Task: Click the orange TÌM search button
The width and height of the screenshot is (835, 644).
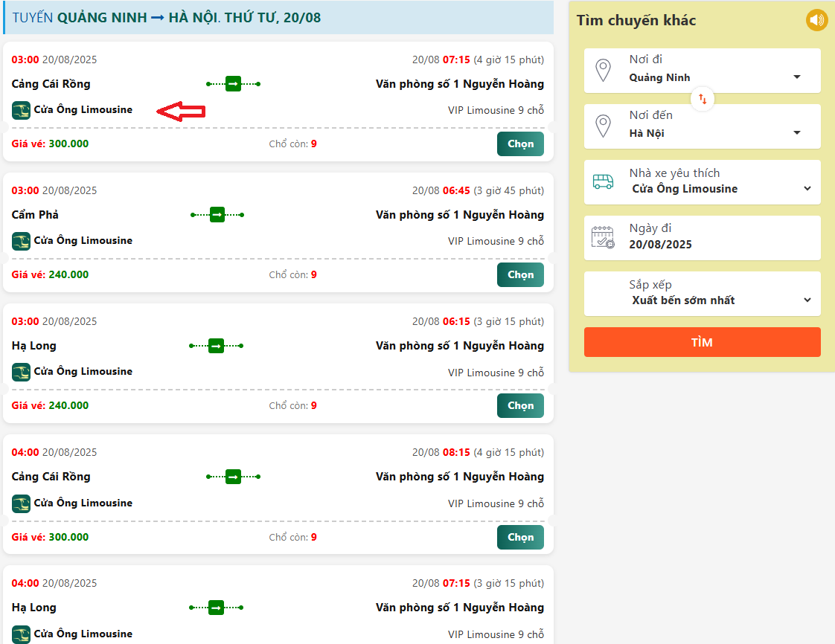Action: (x=703, y=342)
